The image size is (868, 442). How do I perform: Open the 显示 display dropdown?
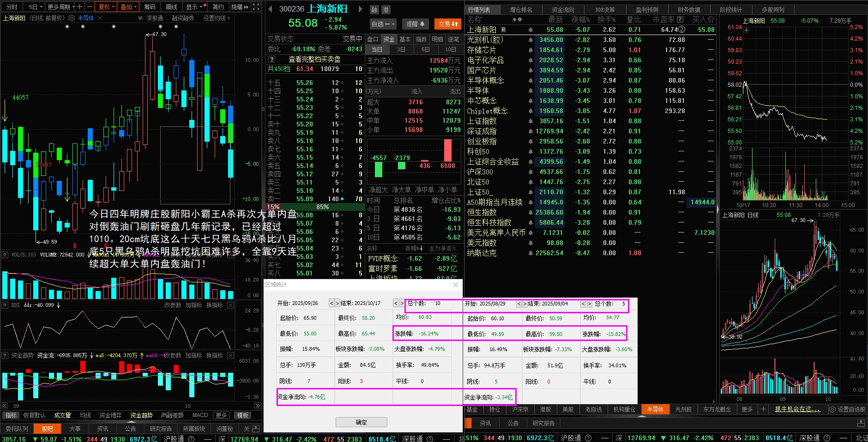pyautogui.click(x=194, y=7)
